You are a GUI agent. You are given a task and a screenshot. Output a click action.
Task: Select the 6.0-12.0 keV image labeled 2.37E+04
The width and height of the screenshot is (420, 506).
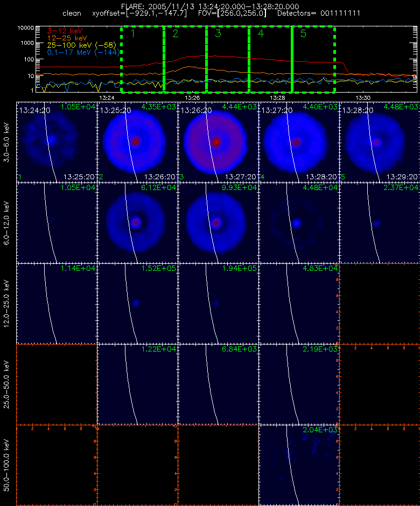point(380,223)
